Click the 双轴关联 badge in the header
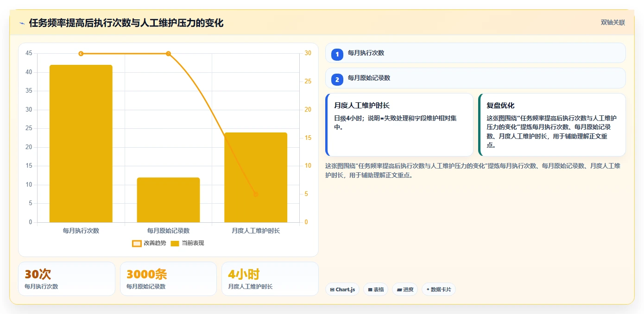Screen dimensions: 644x314 (613, 23)
